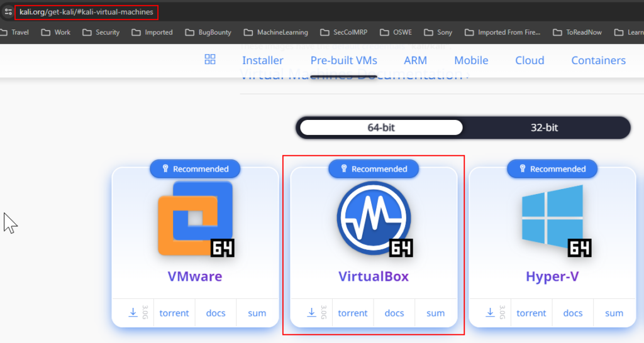The height and width of the screenshot is (343, 644).
Task: Go to the ARM section
Action: click(415, 60)
